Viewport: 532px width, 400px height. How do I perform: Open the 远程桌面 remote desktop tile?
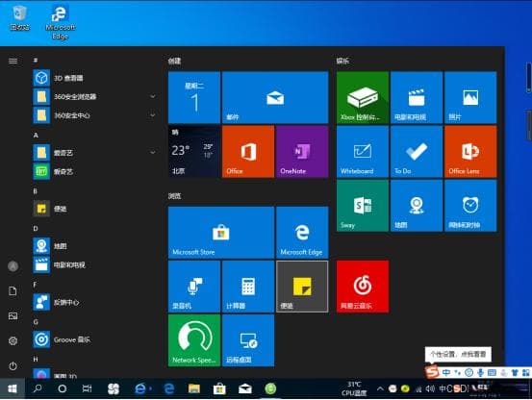248,340
